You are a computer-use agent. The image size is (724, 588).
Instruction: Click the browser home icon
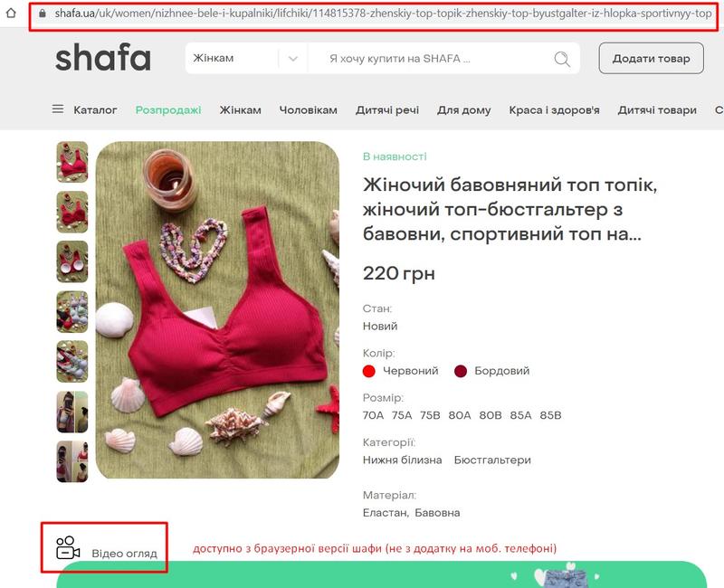[x=11, y=13]
